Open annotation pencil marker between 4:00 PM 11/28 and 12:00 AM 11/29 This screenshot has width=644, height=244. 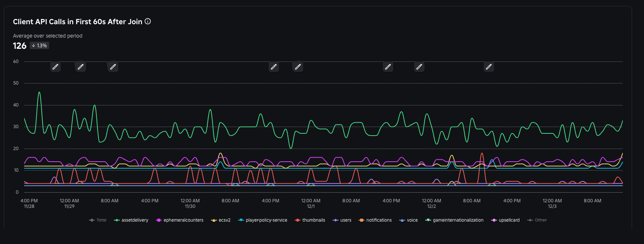pos(55,67)
